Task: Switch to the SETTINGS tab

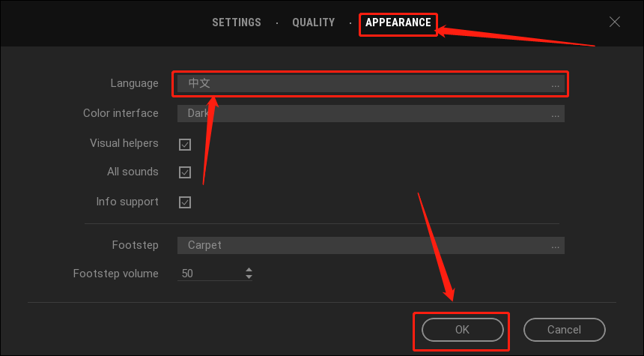Action: [237, 22]
